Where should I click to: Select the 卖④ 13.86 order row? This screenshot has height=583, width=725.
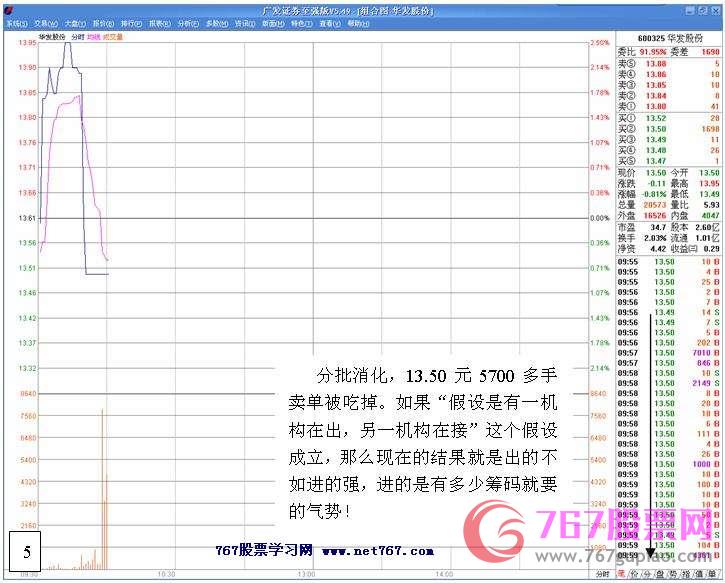coord(669,74)
